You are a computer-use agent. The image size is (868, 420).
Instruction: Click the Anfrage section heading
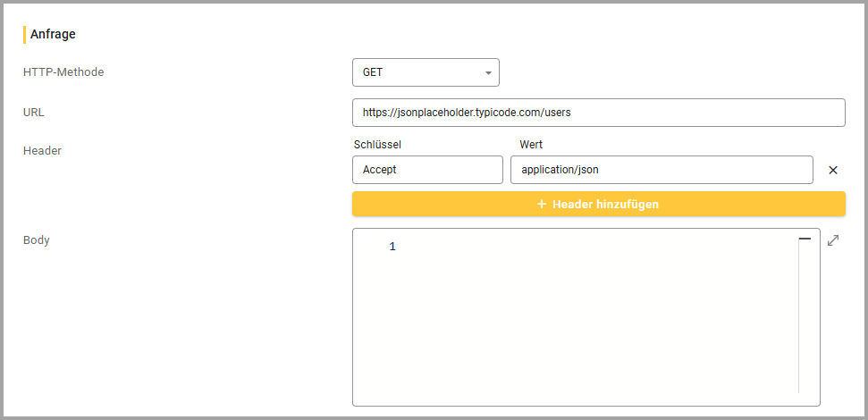(x=53, y=35)
